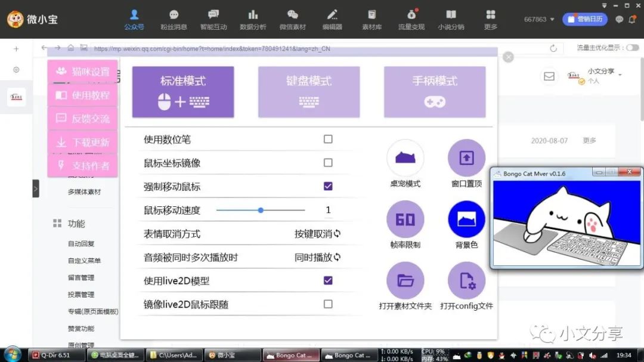
Task: Uncheck 强制移动鼠标 checkbox
Action: [x=328, y=186]
